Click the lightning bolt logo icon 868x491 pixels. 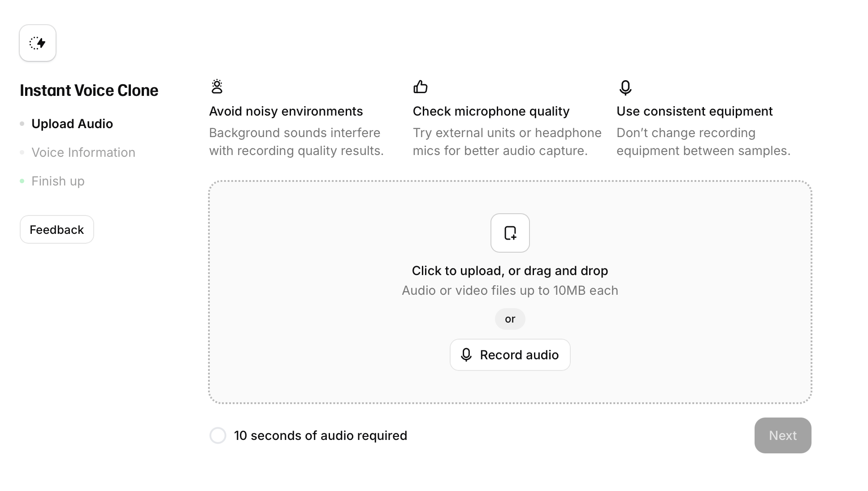pyautogui.click(x=38, y=43)
